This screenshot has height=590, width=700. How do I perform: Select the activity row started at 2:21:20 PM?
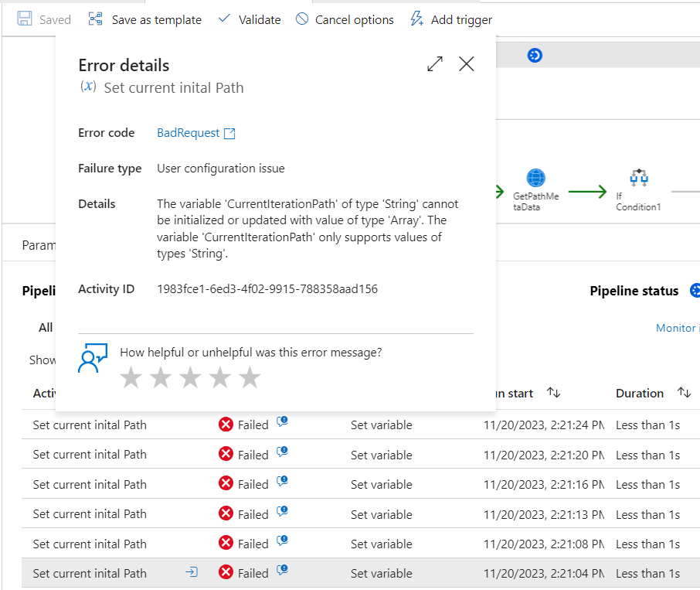tap(361, 454)
